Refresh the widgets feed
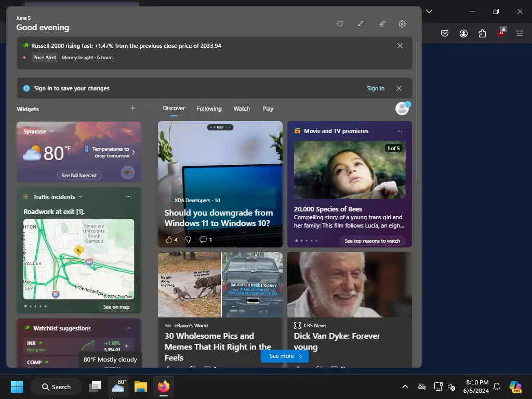This screenshot has width=532, height=399. click(x=340, y=24)
